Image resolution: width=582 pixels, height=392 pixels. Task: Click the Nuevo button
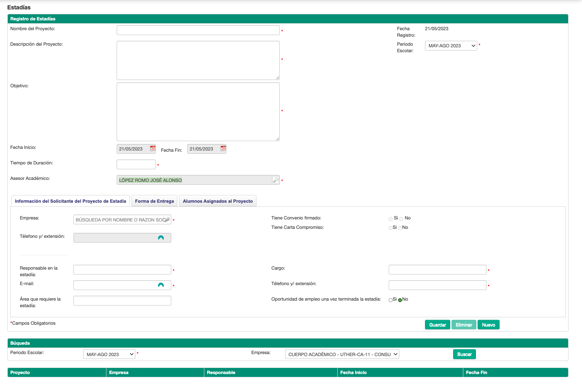pyautogui.click(x=488, y=325)
